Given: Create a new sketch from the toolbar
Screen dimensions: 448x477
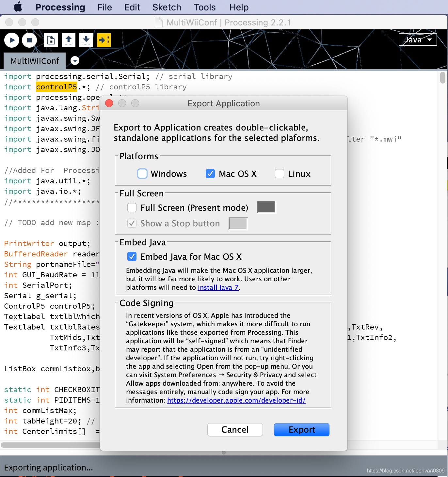Looking at the screenshot, I should pos(51,40).
